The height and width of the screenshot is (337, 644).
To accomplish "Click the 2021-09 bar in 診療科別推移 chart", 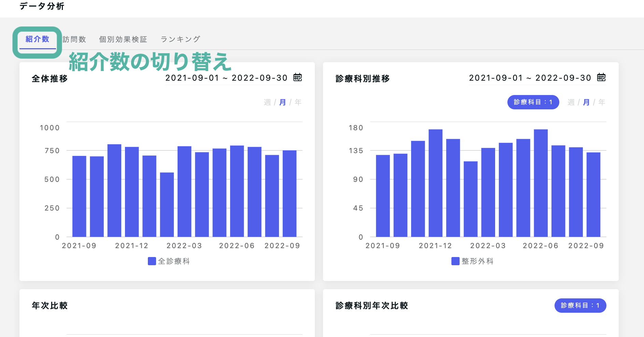I will 383,196.
